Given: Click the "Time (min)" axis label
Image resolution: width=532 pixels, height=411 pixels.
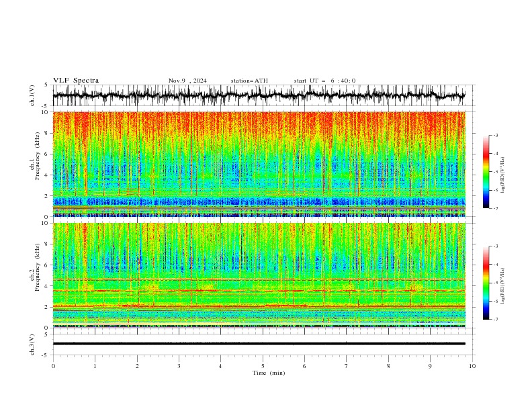Looking at the screenshot, I should (269, 373).
